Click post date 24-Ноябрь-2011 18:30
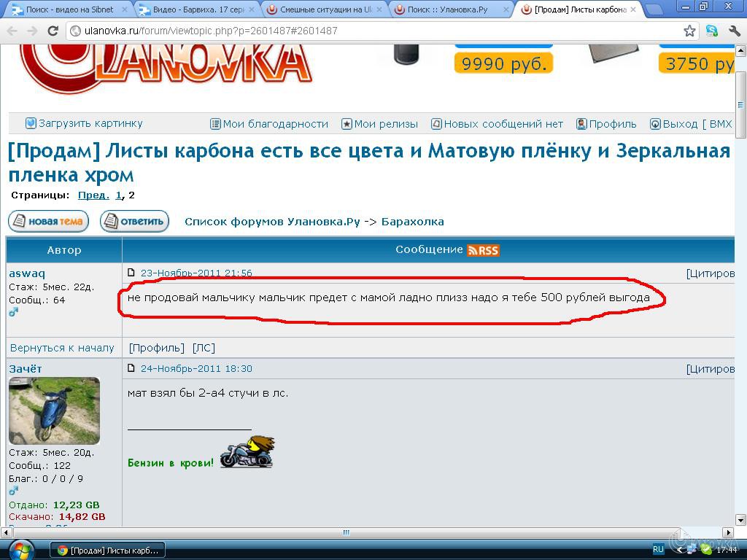This screenshot has width=747, height=560. coord(196,368)
